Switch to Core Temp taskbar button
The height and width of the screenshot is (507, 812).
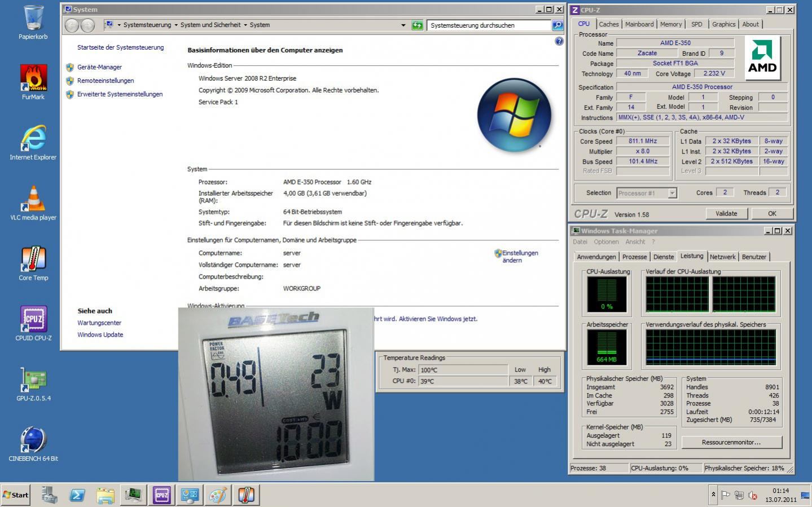pos(246,495)
